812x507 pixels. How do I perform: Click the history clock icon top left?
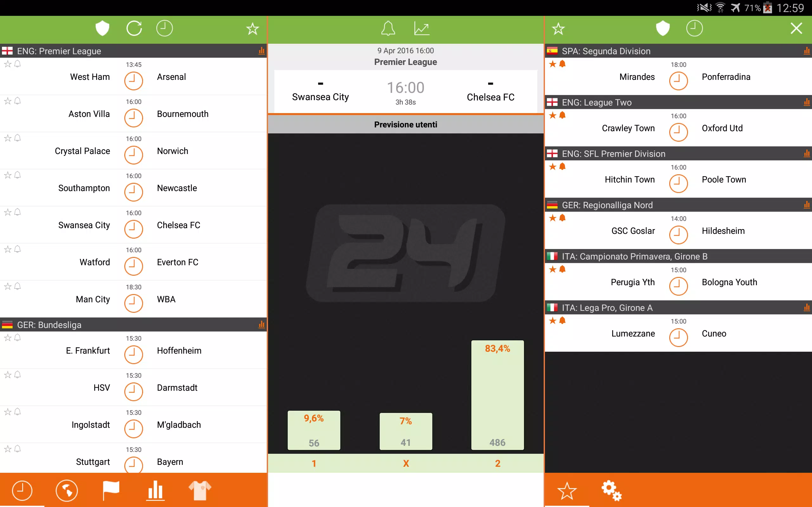(164, 28)
